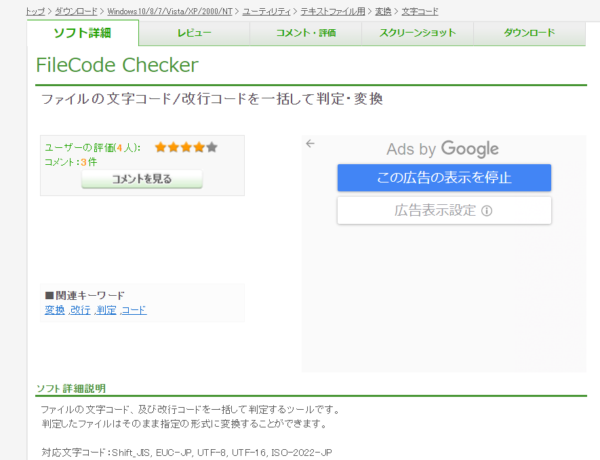
Task: Open the コメント・評価 tab
Action: (x=306, y=33)
